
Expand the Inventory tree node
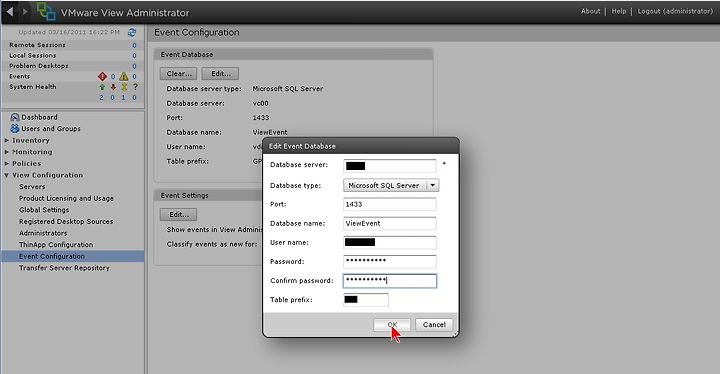(7, 140)
